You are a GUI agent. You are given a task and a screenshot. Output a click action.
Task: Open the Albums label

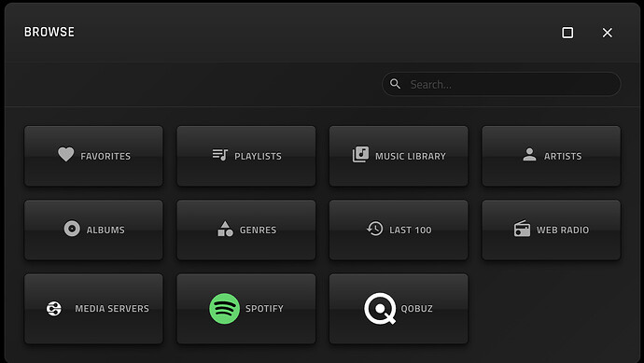[x=105, y=230]
